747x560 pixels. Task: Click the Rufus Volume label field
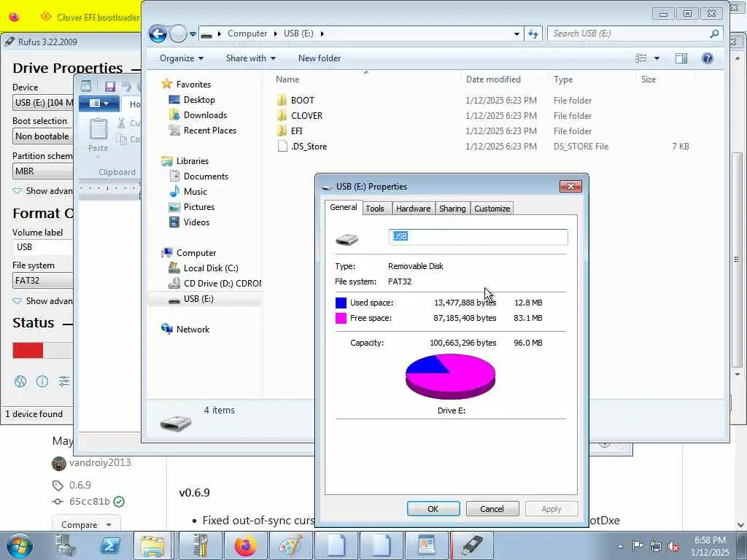pos(43,247)
